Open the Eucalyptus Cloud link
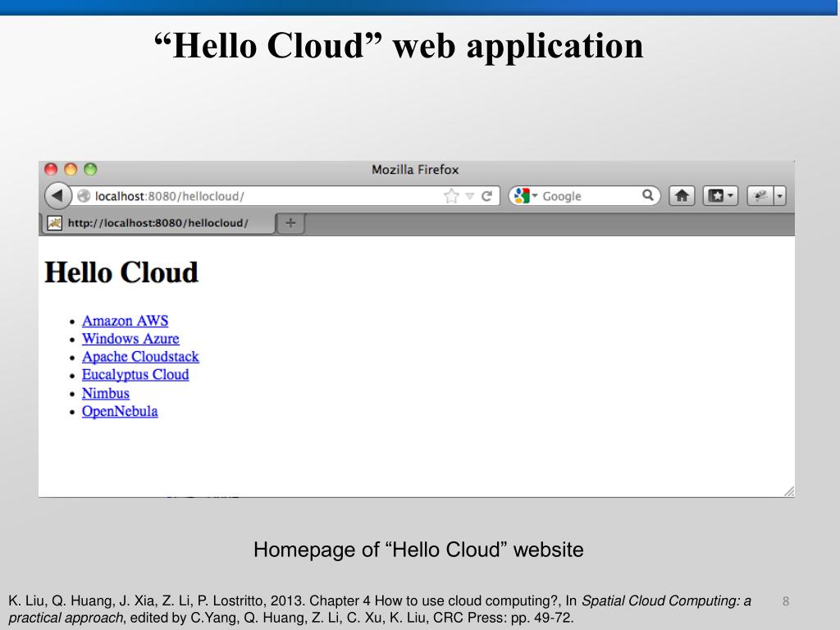This screenshot has height=630, width=840. coord(135,374)
